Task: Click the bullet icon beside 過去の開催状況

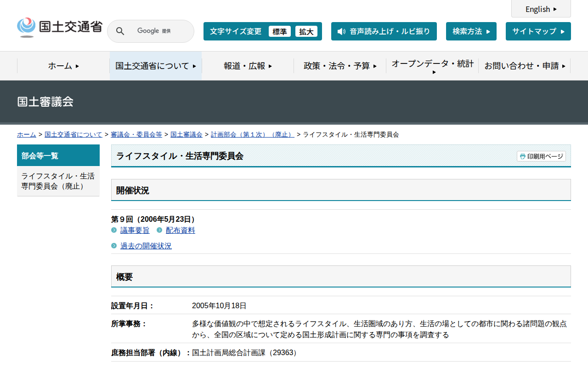Action: coord(114,246)
